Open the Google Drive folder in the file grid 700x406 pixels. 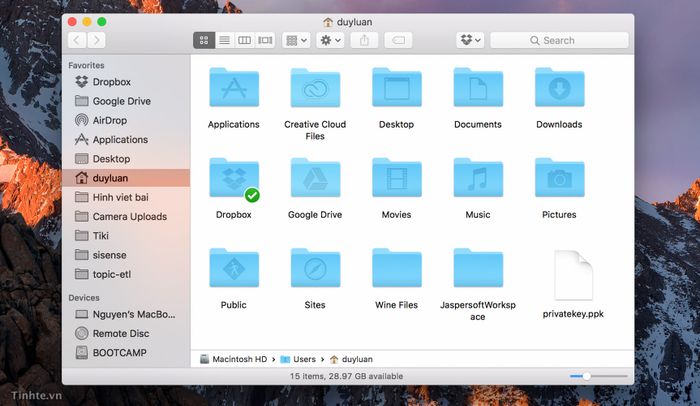coord(315,180)
